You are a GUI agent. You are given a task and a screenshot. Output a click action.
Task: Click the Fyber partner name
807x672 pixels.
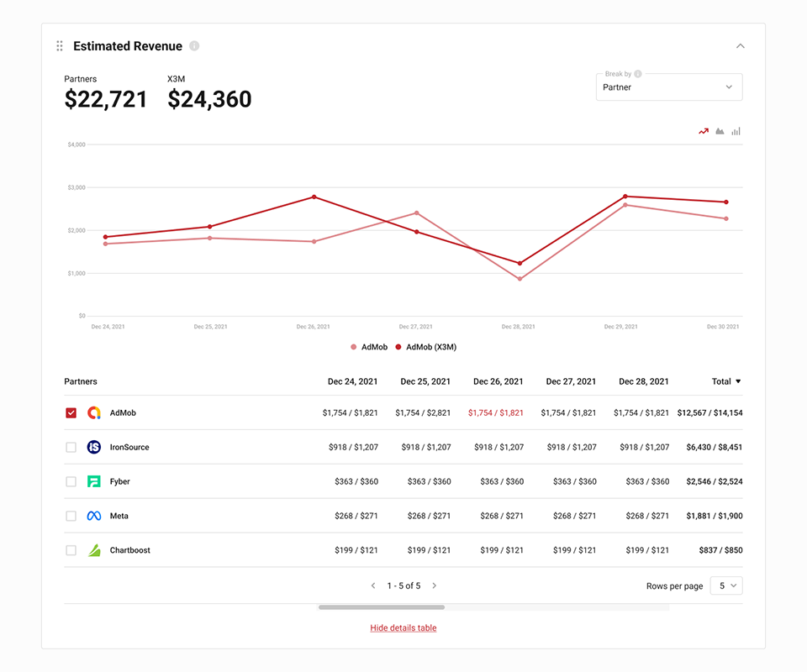point(119,482)
